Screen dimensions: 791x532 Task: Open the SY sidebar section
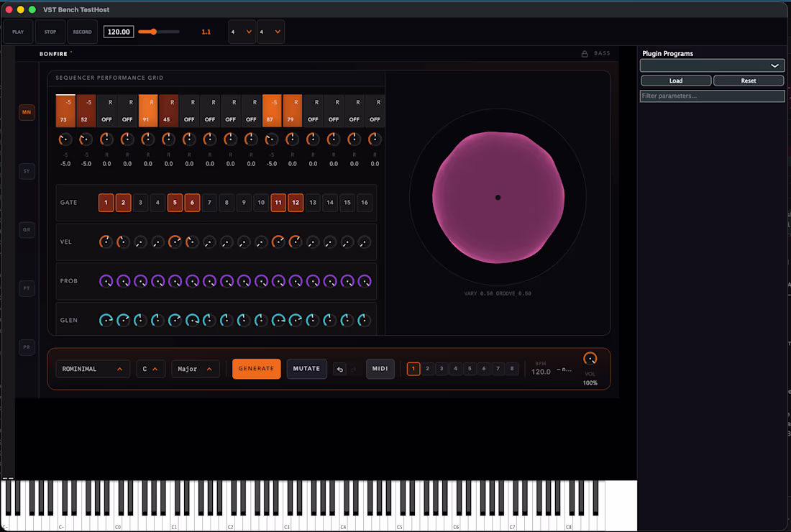27,171
